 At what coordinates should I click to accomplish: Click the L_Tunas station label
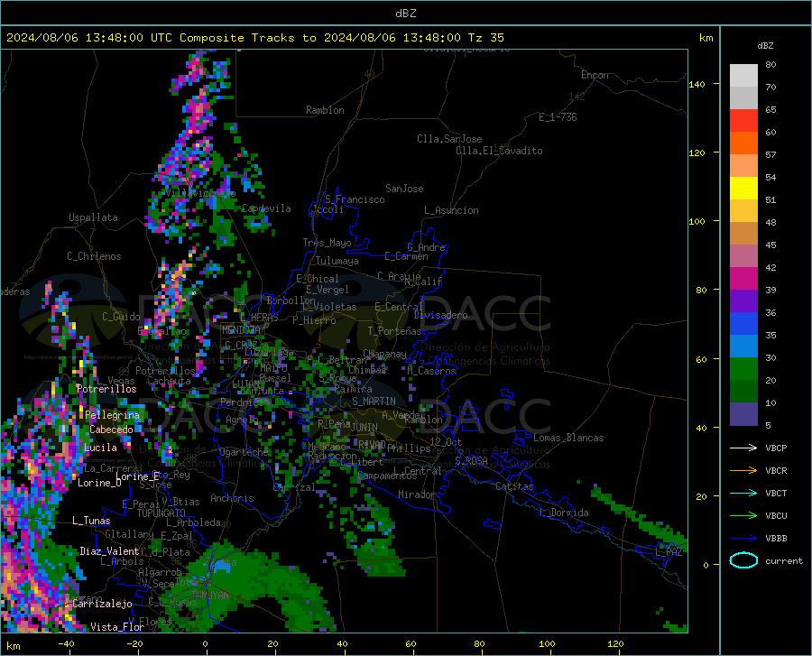click(91, 521)
